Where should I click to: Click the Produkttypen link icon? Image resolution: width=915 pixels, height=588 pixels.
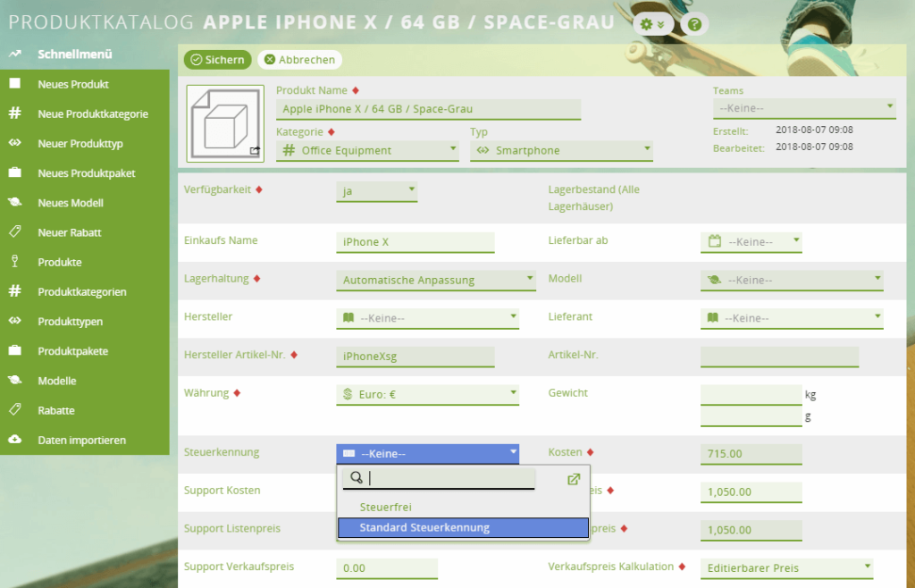(x=15, y=321)
